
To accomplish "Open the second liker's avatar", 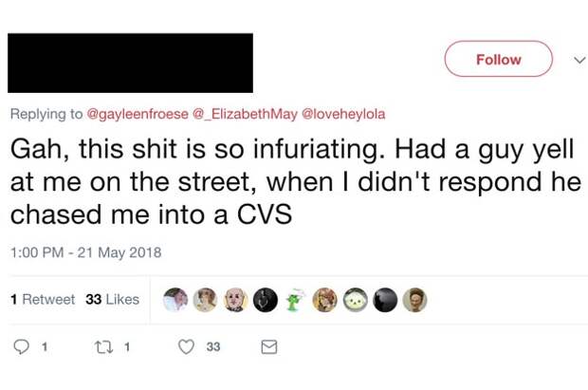I will 206,300.
